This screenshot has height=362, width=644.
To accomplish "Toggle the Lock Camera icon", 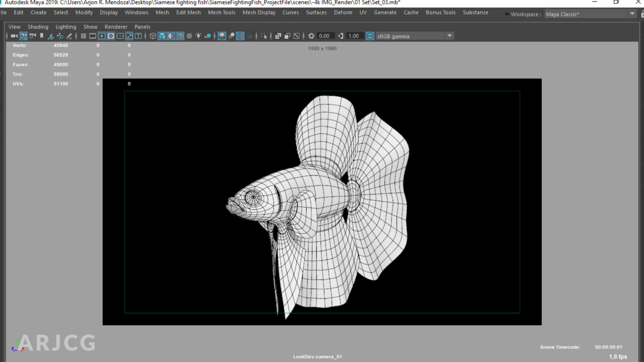I will [x=23, y=36].
